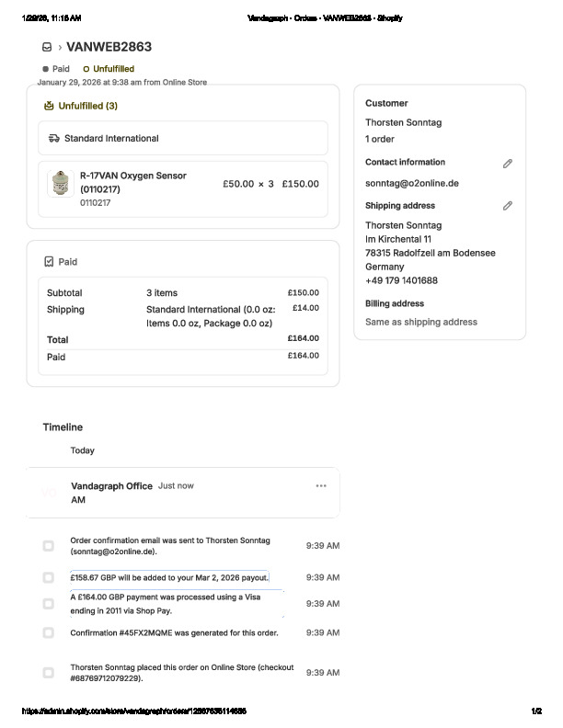Edit contact information with the pencil icon
Screen dimensions: 563x728
click(x=507, y=164)
